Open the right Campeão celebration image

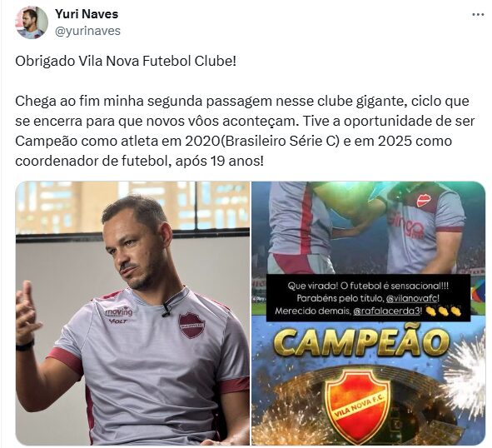368,313
